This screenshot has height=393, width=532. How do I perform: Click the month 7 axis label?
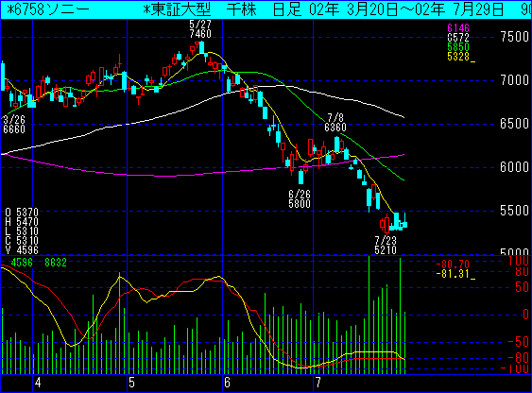[x=317, y=383]
